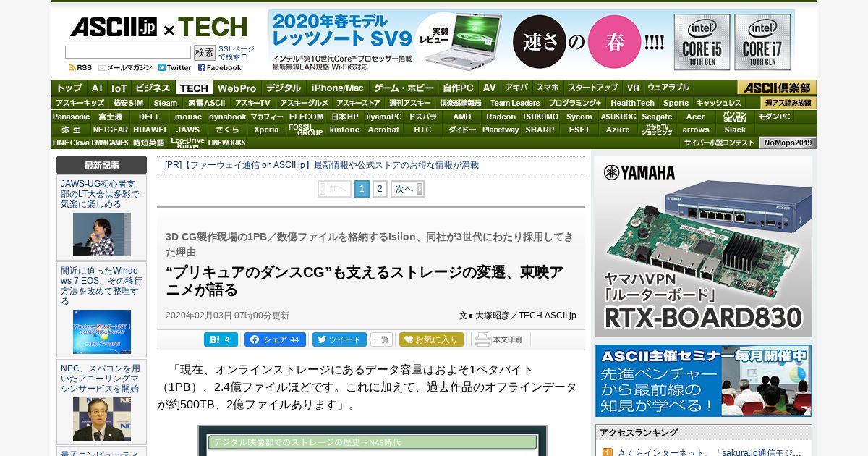Open the Azure brand link

pyautogui.click(x=618, y=130)
